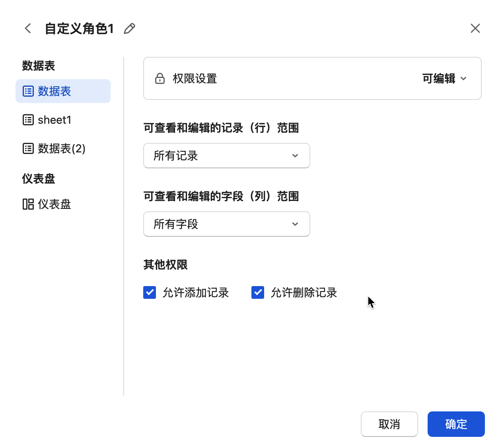Image resolution: width=502 pixels, height=448 pixels.
Task: Switch to 数据表(2) in the sidebar
Action: (x=62, y=148)
